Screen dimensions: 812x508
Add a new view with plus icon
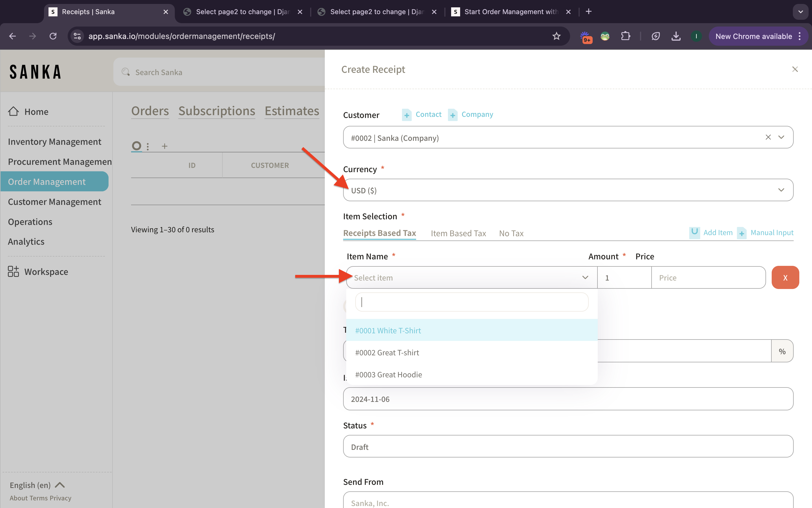[164, 146]
